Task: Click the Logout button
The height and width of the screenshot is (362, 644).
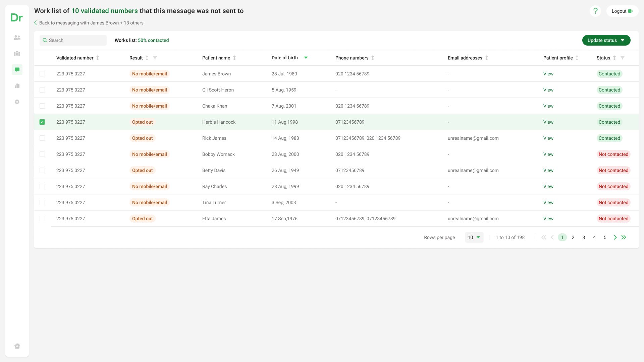Action: [x=622, y=11]
